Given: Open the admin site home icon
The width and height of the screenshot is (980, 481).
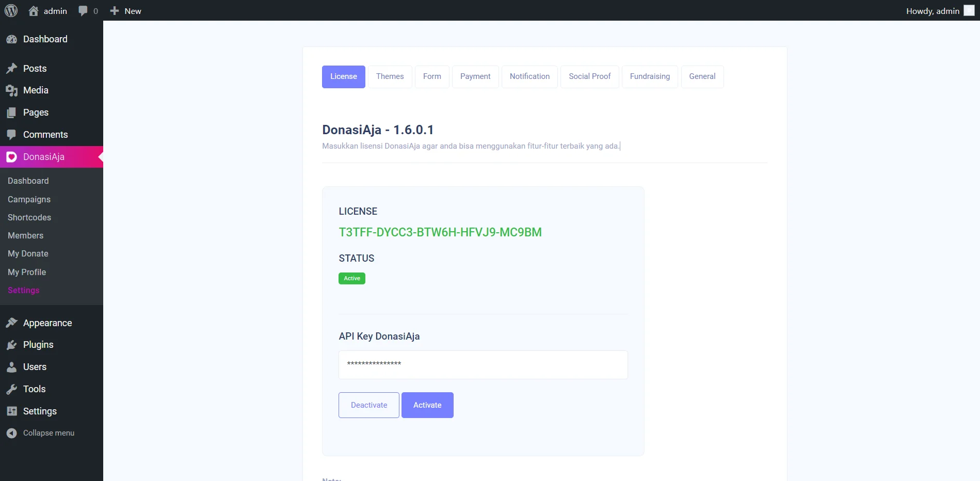Looking at the screenshot, I should [34, 11].
